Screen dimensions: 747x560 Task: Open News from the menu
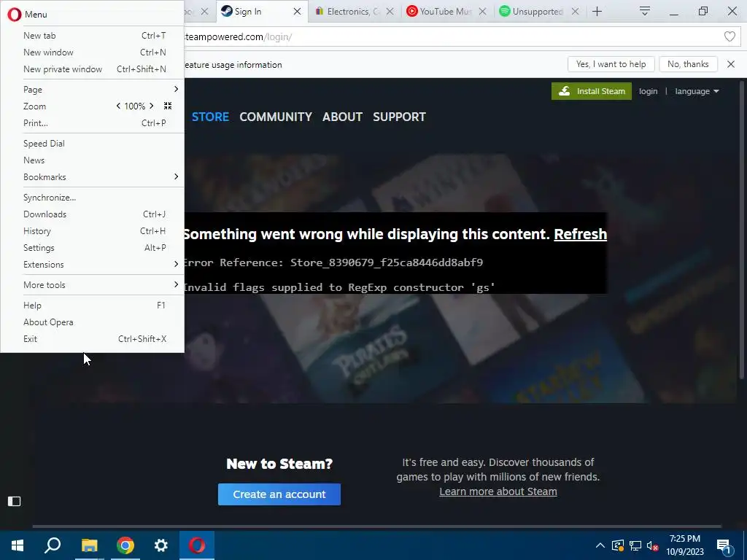(93, 160)
